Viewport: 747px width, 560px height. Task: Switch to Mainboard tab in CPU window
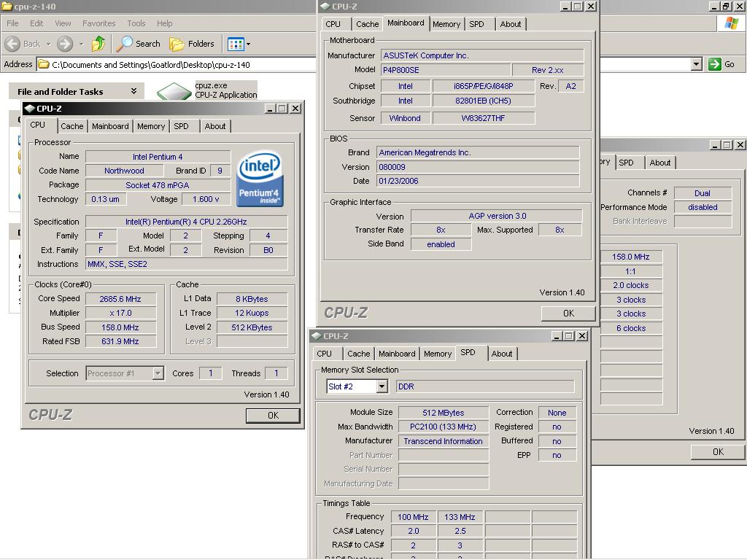[110, 126]
